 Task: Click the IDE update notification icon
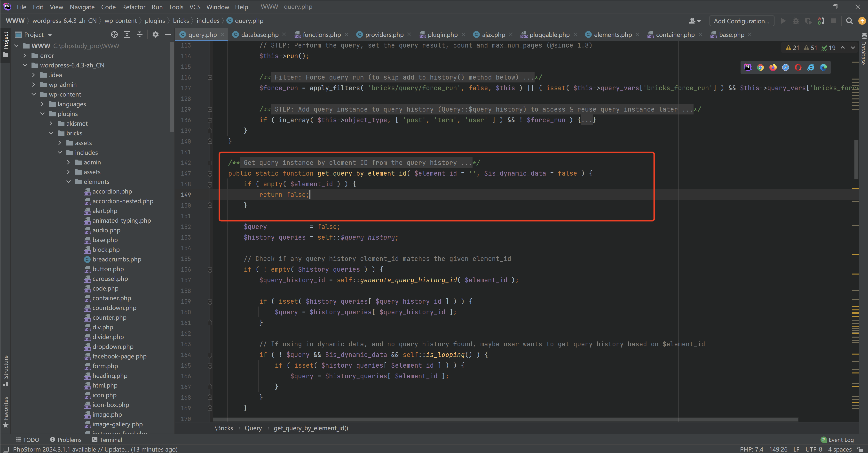click(x=862, y=21)
